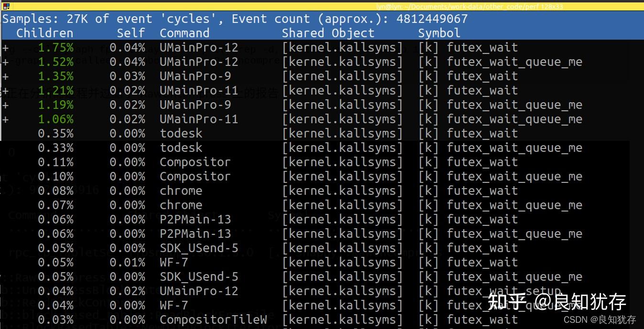The width and height of the screenshot is (644, 329).
Task: Click the terminal title bar path text
Action: 469,6
